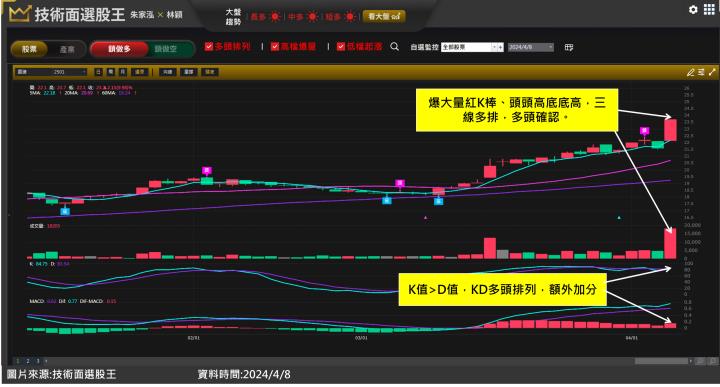
Task: Click the gold crown logo of 技術面選股王
Action: pyautogui.click(x=19, y=14)
